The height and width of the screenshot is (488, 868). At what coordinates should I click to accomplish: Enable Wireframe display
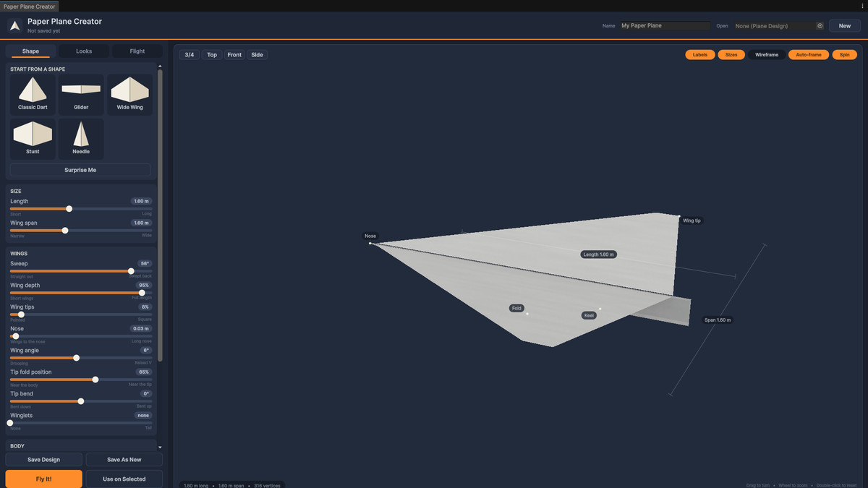(x=767, y=55)
